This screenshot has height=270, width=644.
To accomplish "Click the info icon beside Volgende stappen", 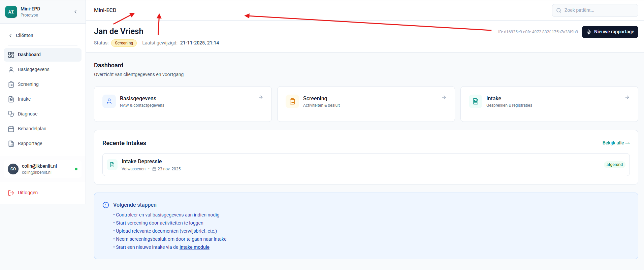I will 106,205.
